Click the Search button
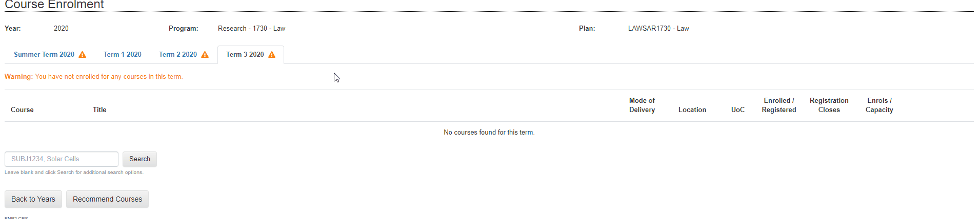Viewport: 980px width, 219px height. coord(139,159)
